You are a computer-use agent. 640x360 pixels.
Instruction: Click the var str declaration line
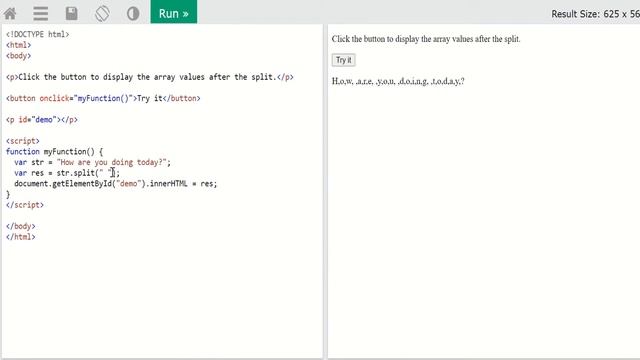(92, 162)
